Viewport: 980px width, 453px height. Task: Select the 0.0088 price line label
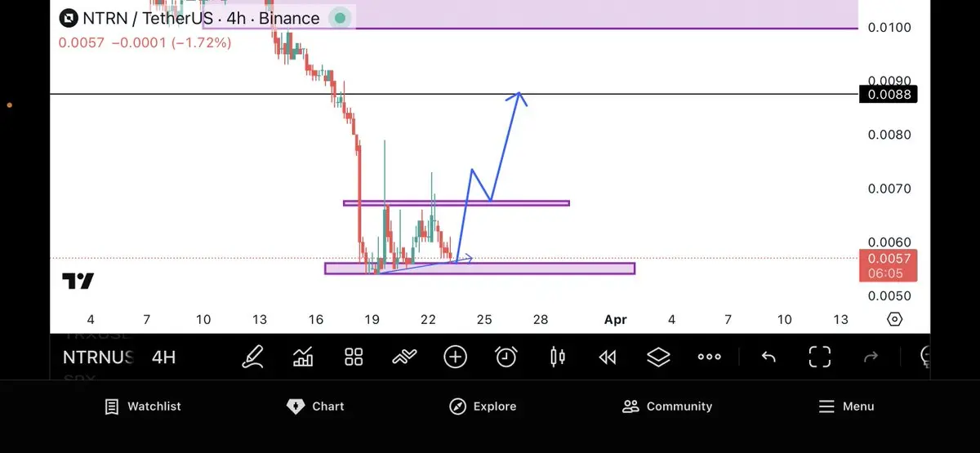click(889, 95)
